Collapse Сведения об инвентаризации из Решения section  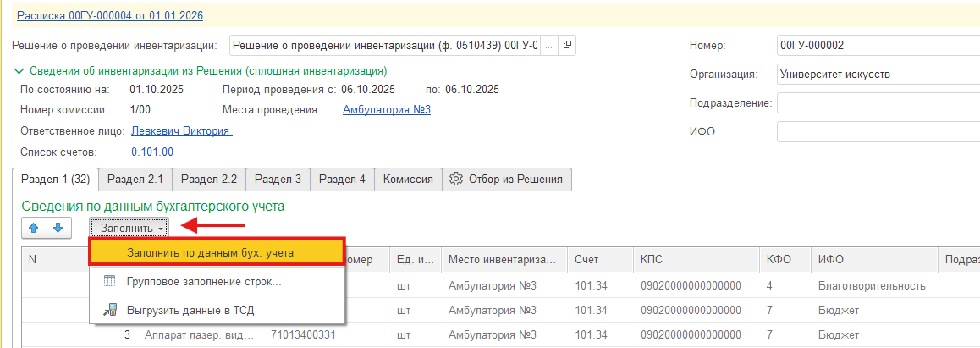click(19, 70)
